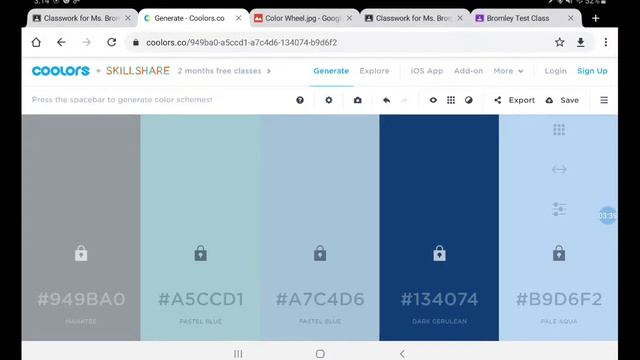Toggle lock on the #A5CCD1 color
This screenshot has height=360, width=640.
200,253
